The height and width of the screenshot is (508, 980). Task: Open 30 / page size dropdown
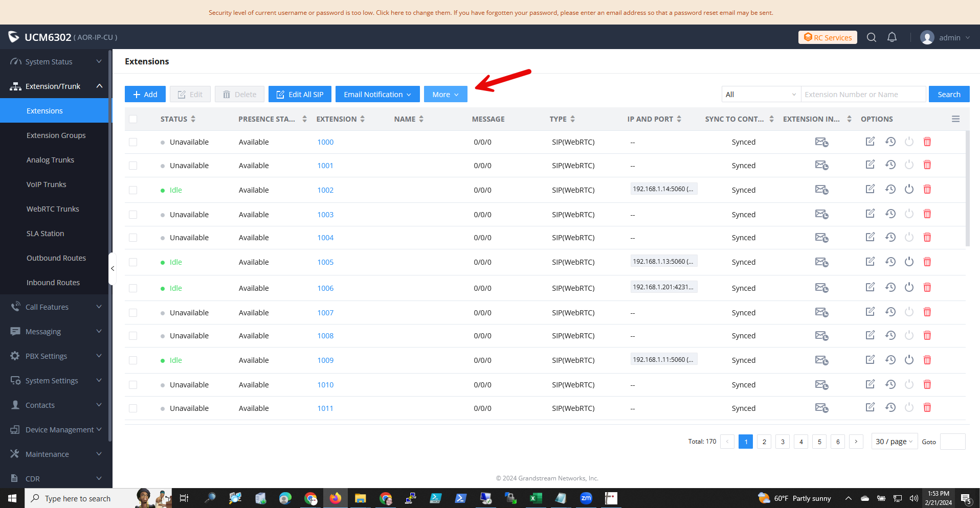coord(894,442)
